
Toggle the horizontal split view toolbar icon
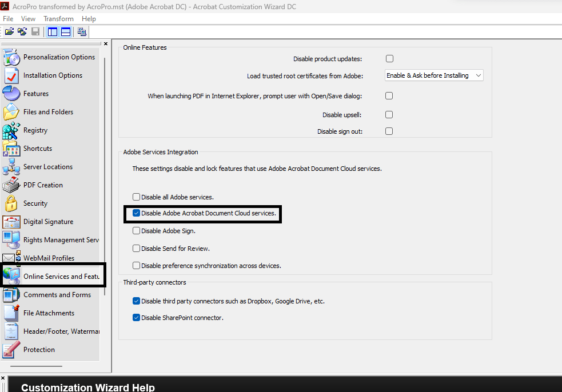66,31
